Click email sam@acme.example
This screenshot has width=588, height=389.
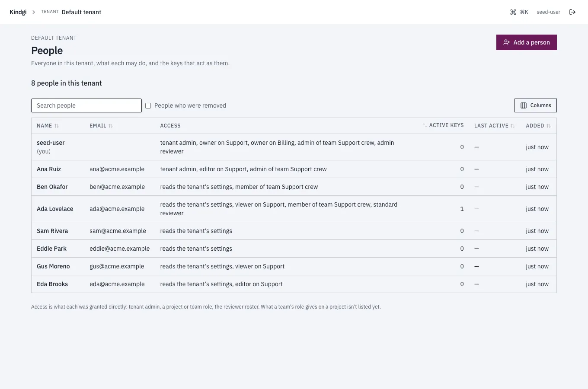pos(118,231)
